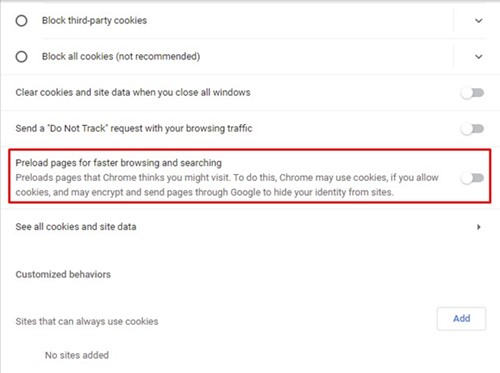Image resolution: width=500 pixels, height=373 pixels.
Task: Click Clear cookies and site data label
Action: point(133,92)
